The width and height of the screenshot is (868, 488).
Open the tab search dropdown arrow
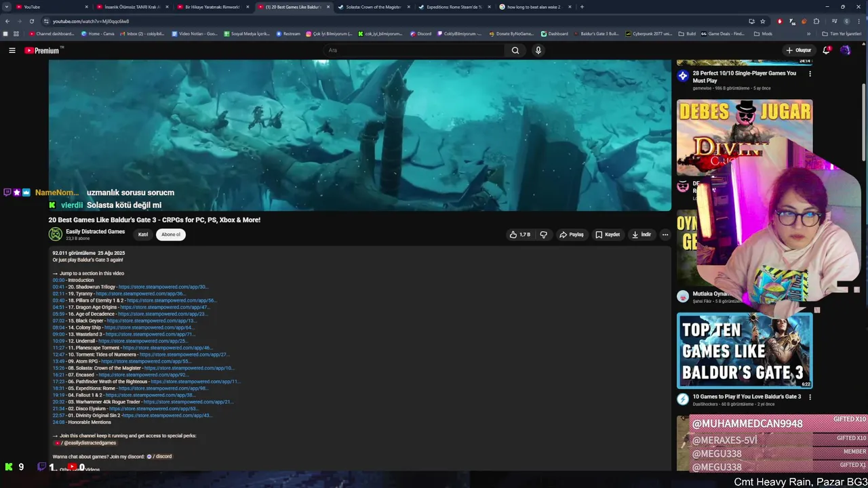coord(7,7)
